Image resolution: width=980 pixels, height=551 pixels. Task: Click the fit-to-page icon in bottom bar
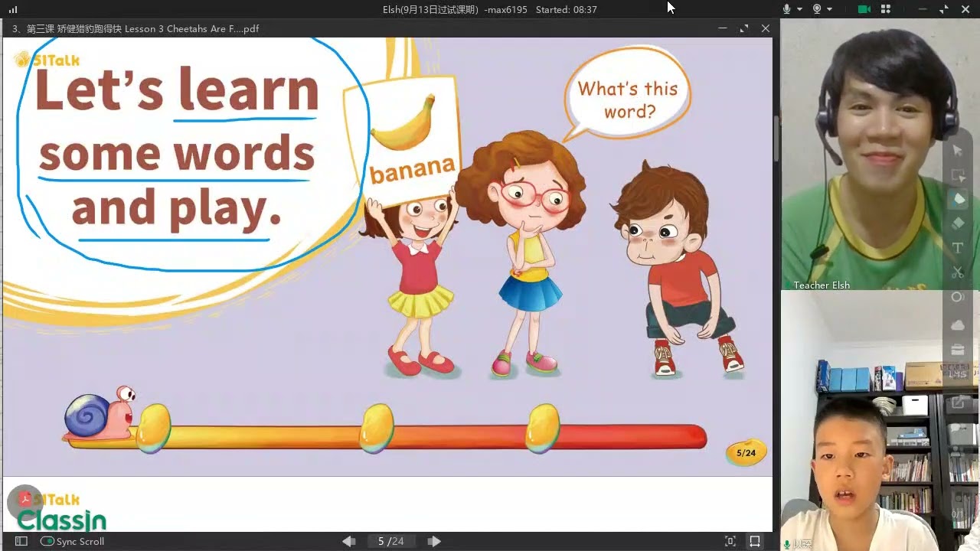tap(730, 541)
